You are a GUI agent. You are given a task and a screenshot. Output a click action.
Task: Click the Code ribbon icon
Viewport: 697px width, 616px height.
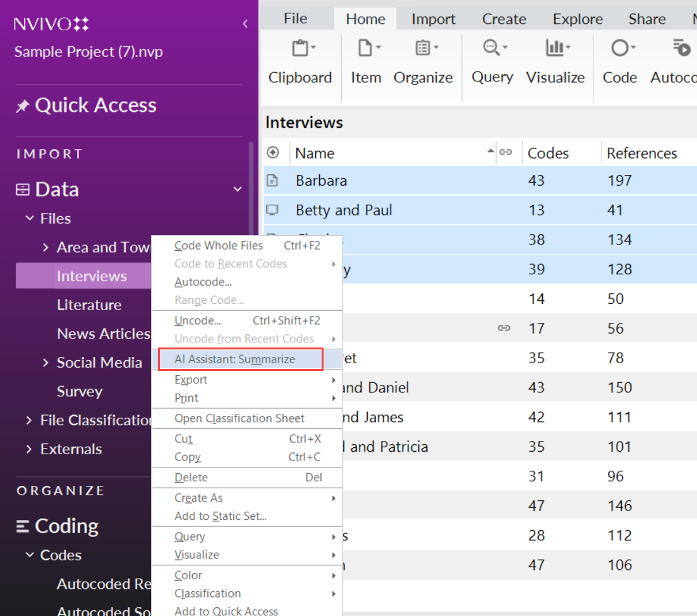619,49
